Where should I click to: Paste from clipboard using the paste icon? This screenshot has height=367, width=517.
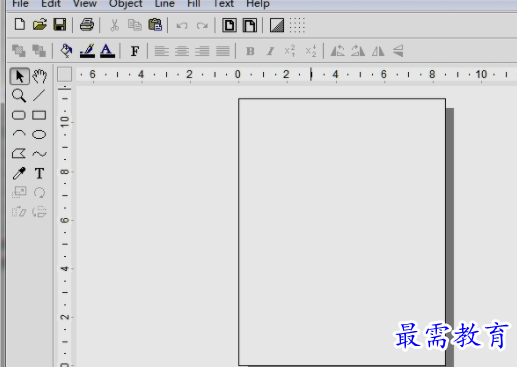click(155, 25)
